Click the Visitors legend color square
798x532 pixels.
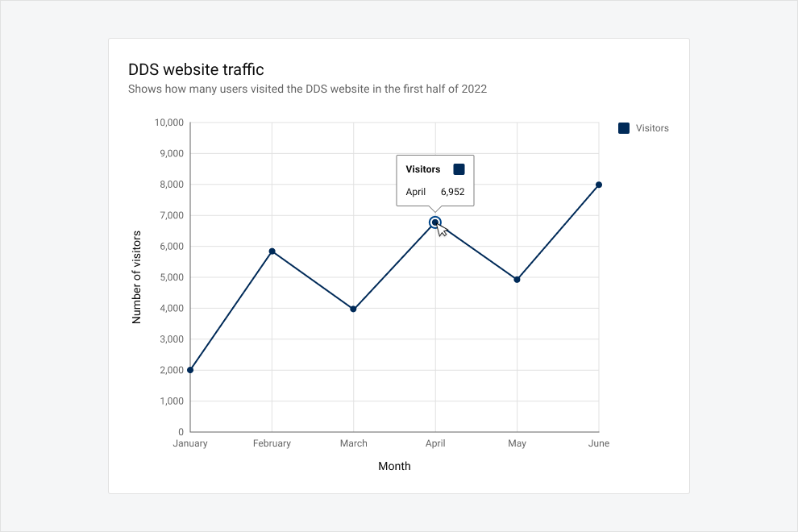[624, 128]
